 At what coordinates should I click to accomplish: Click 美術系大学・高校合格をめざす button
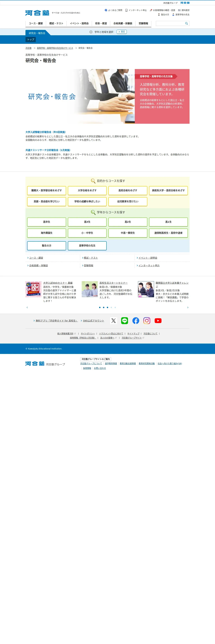168,190
